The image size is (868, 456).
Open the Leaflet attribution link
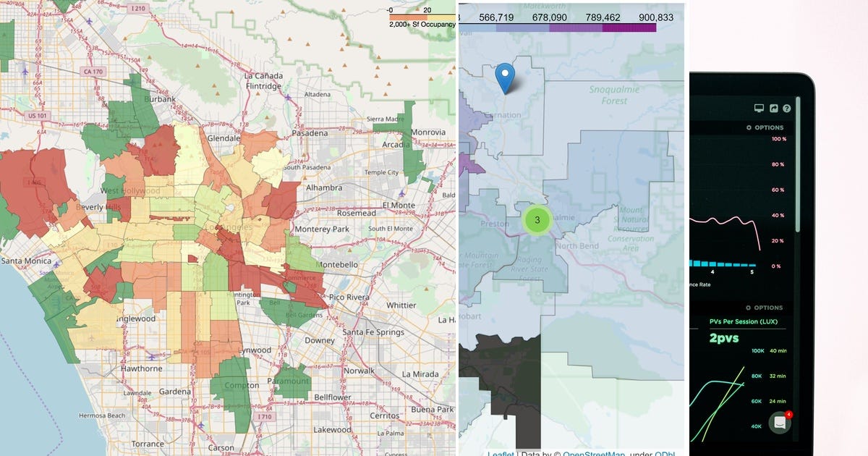(501, 453)
